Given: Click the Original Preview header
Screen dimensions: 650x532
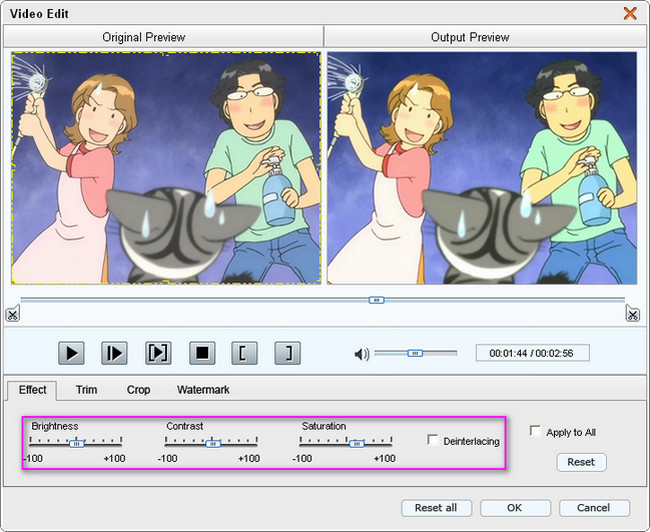Looking at the screenshot, I should pos(163,36).
